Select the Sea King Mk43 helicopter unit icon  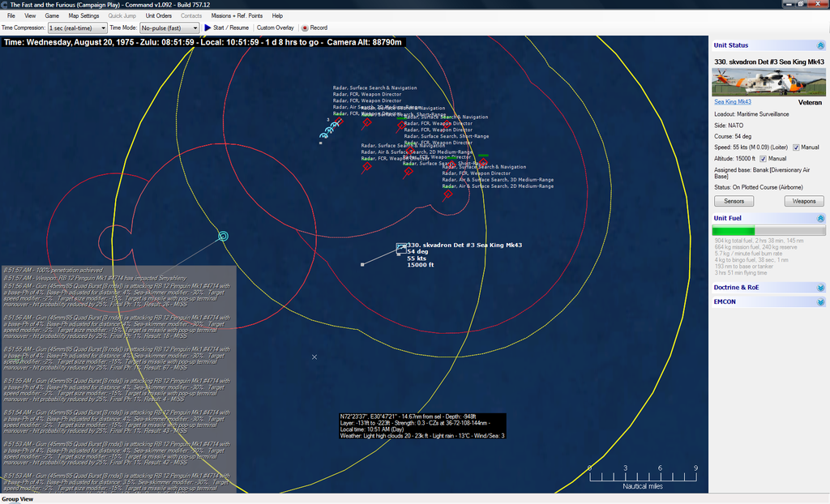pos(401,248)
